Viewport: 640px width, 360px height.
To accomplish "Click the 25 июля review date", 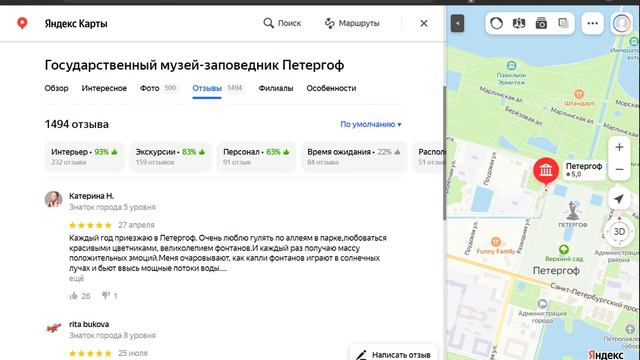I will click(133, 353).
